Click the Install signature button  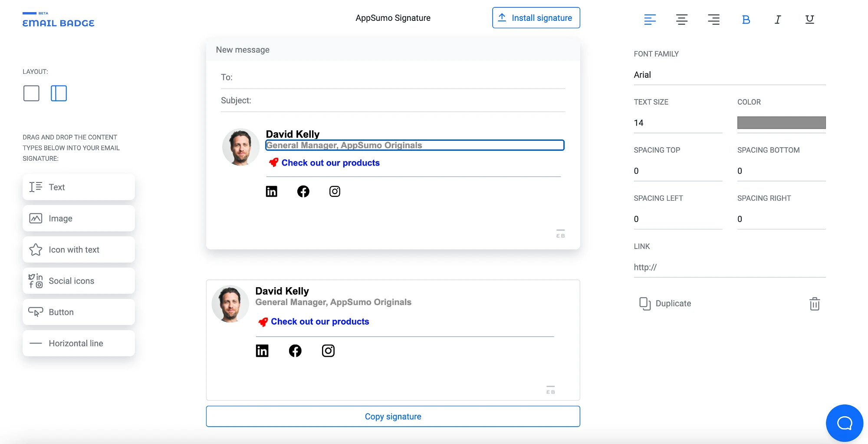click(x=536, y=18)
